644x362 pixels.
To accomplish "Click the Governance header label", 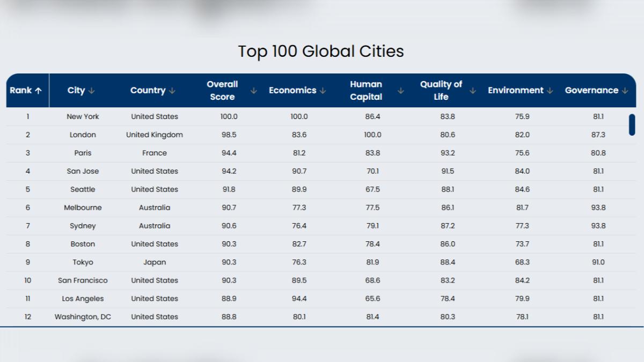I will click(x=591, y=91).
